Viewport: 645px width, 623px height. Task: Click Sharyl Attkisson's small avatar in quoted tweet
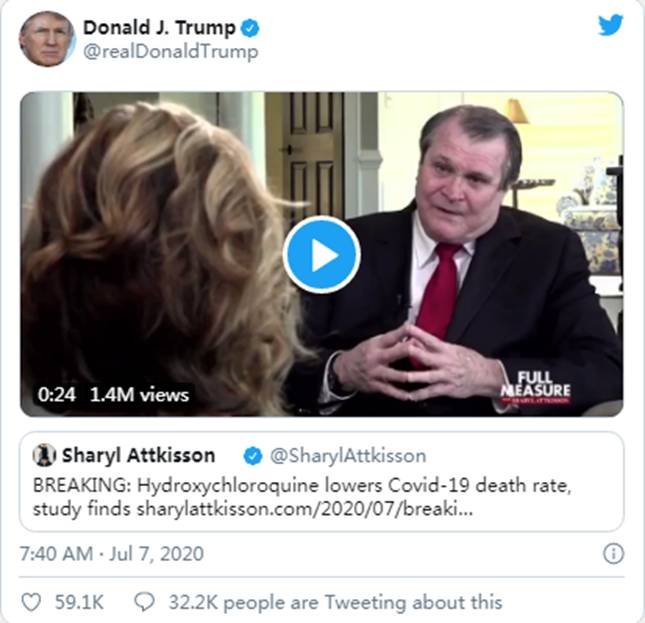pos(45,456)
